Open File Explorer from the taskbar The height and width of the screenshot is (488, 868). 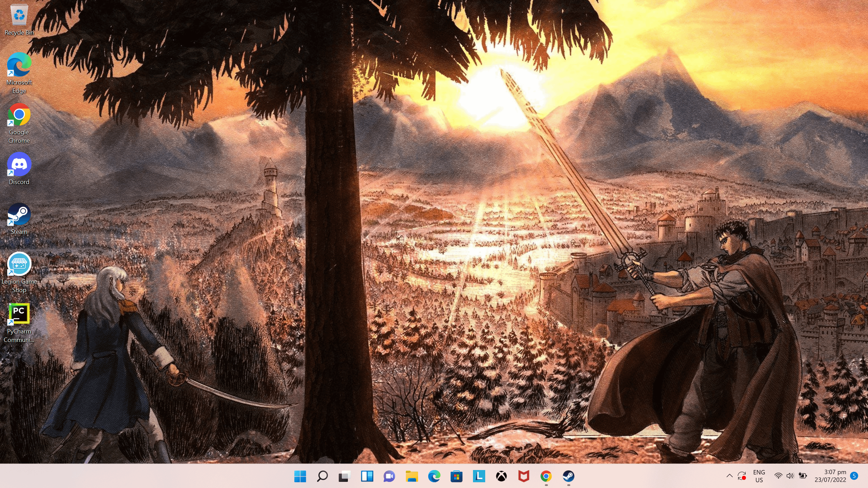pos(411,476)
